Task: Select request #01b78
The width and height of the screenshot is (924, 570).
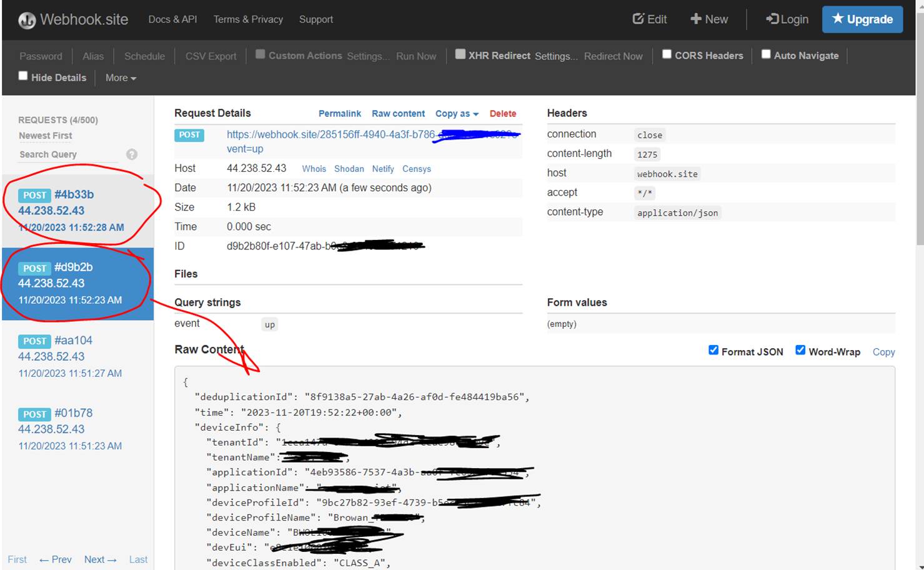Action: [x=77, y=429]
